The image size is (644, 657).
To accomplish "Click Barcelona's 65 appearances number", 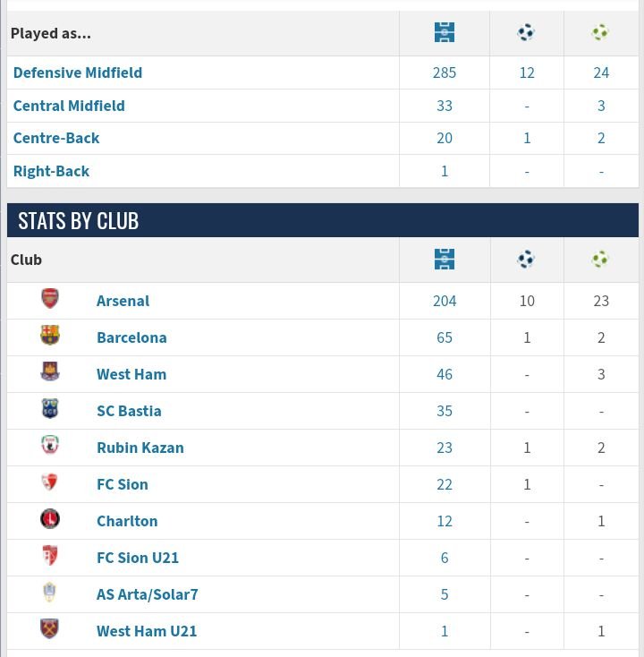I will click(x=445, y=337).
